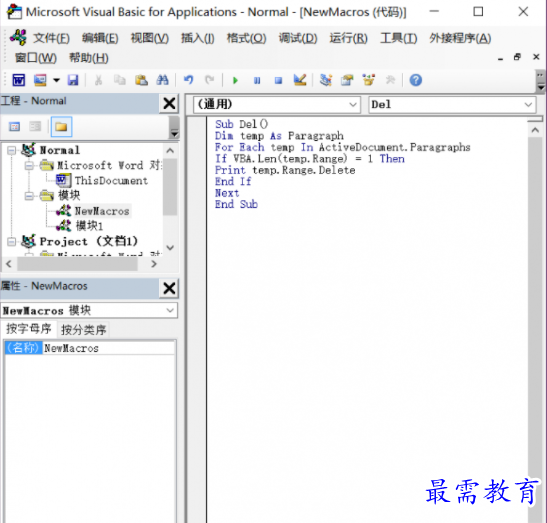Restore the inner code window
The width and height of the screenshot is (547, 523).
pyautogui.click(x=517, y=57)
